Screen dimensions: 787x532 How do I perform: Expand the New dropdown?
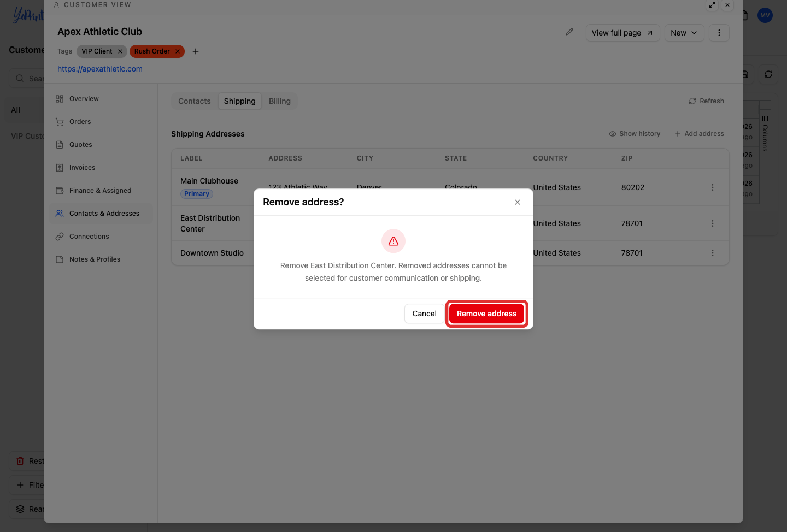[x=684, y=33]
